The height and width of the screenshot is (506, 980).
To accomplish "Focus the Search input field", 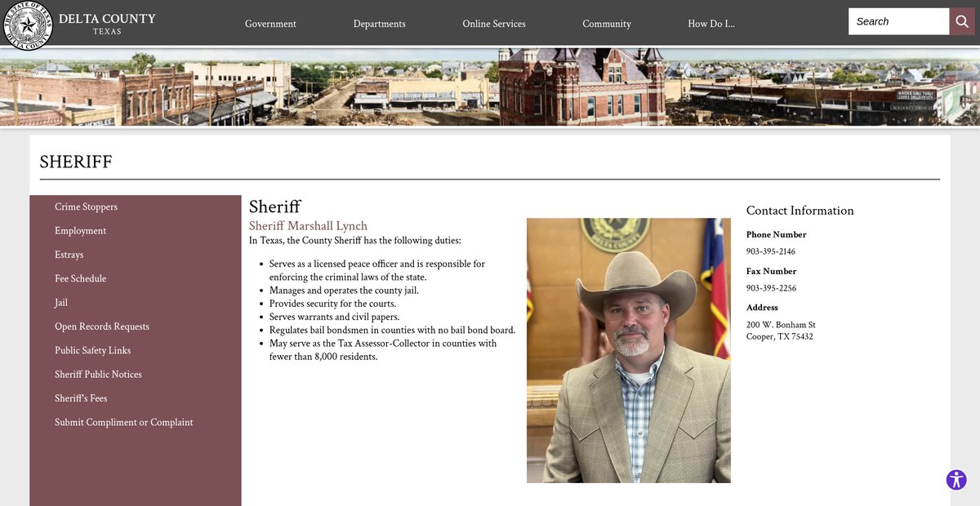I will pos(899,21).
